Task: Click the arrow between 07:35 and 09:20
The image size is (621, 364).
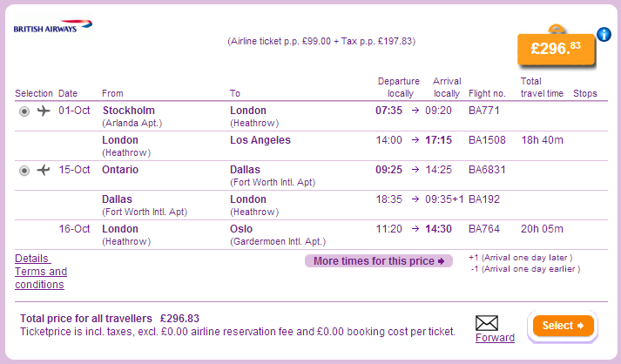Action: pyautogui.click(x=415, y=111)
